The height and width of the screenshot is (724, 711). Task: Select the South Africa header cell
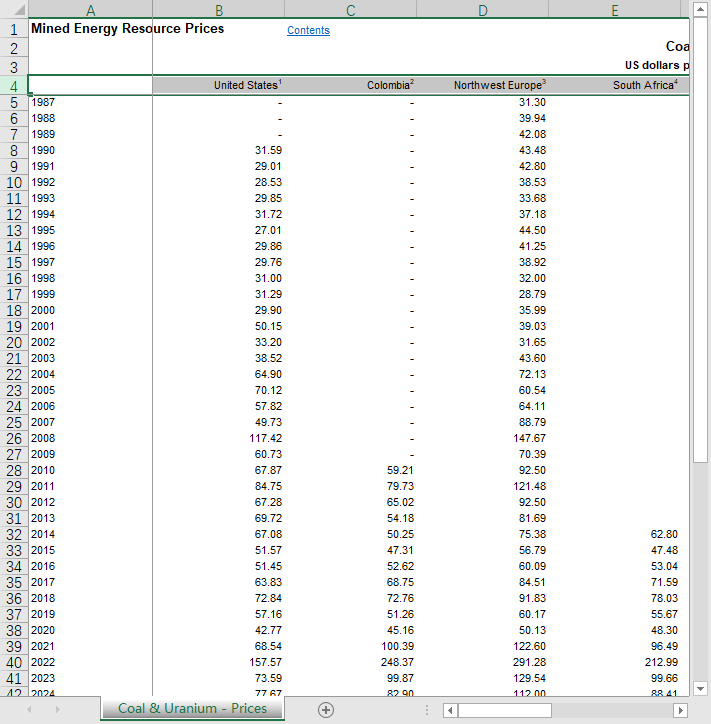coord(615,85)
